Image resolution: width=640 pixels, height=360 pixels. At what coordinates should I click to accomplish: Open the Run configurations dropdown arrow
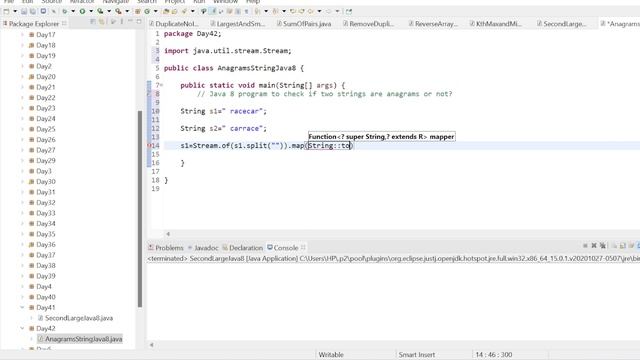[x=91, y=11]
